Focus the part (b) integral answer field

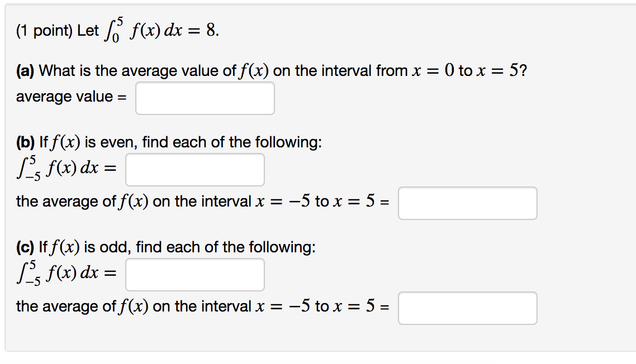pos(194,169)
